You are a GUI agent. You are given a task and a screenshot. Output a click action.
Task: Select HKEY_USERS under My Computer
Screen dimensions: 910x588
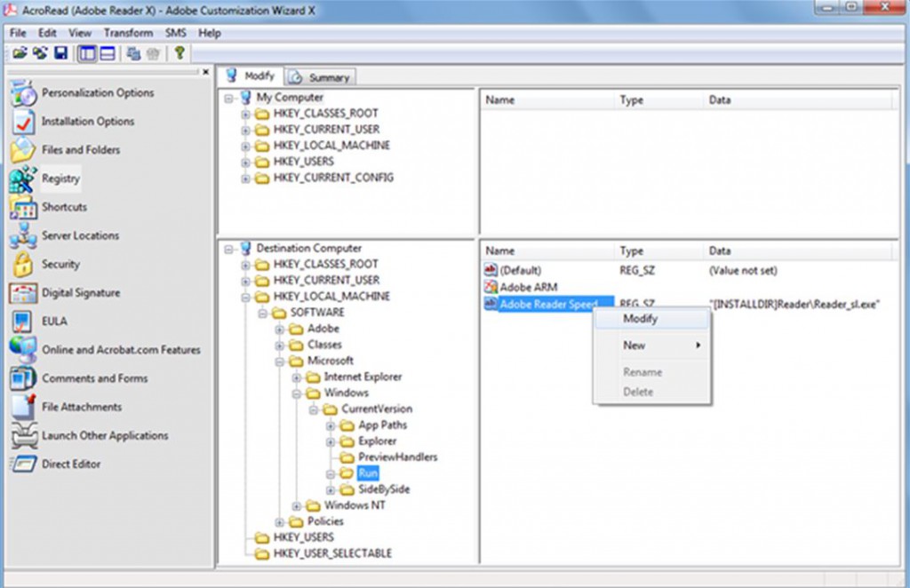point(304,161)
